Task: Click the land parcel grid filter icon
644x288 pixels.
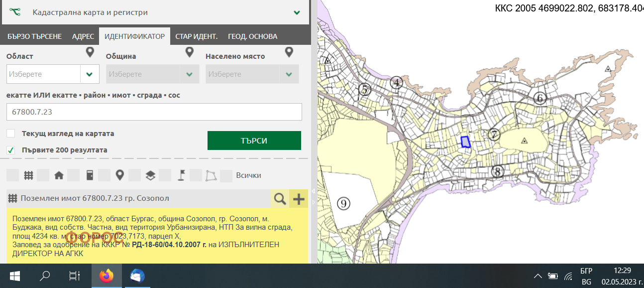Action: (29, 175)
